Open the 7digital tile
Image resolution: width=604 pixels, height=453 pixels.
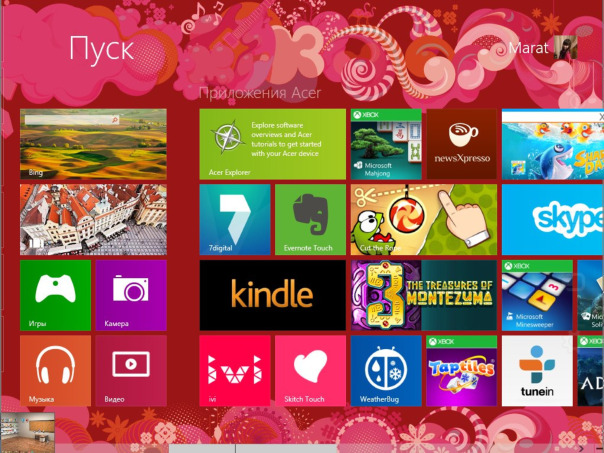(235, 220)
